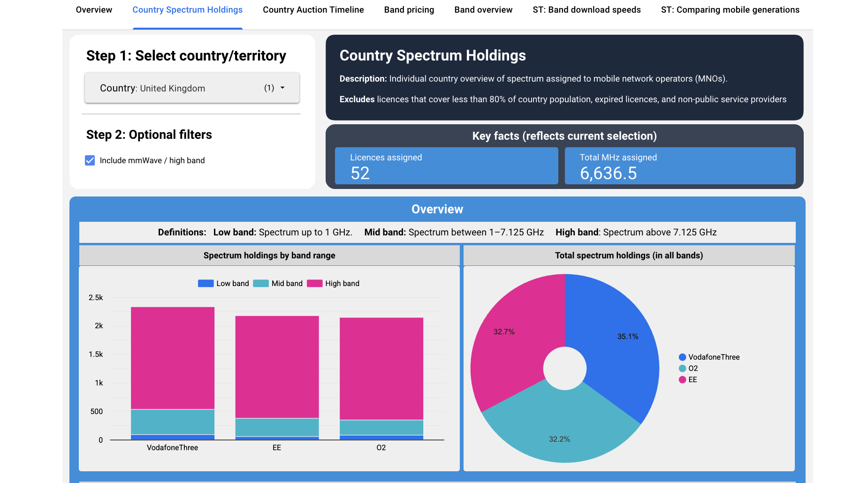Open the Overview tab

coord(94,10)
